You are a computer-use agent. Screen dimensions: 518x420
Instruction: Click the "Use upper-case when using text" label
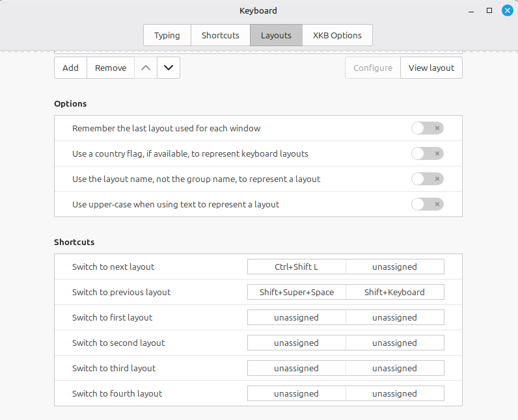[x=176, y=205]
